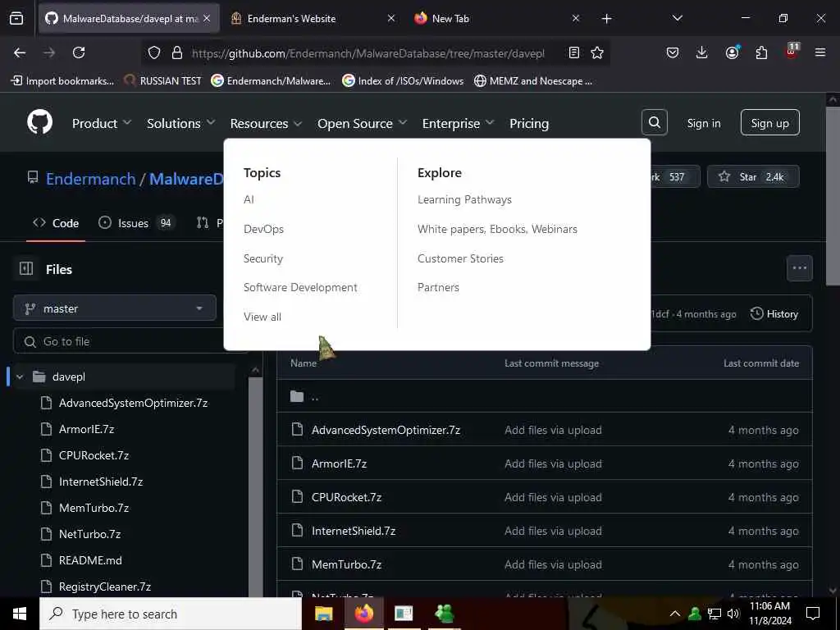840x630 pixels.
Task: Click View all topics link
Action: tap(262, 317)
